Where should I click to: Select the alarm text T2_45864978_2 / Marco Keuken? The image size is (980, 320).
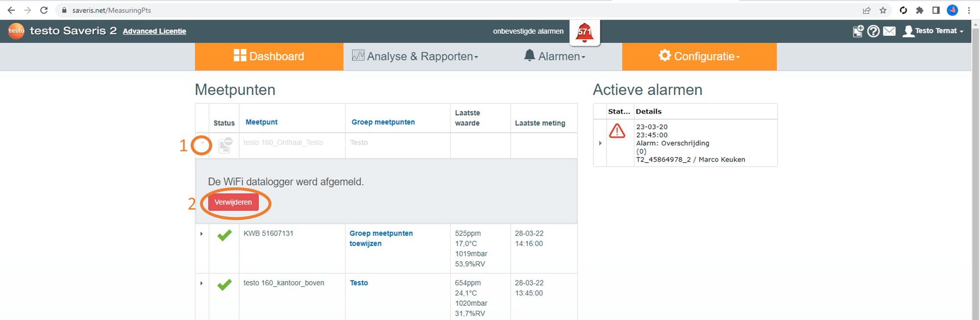[x=690, y=159]
